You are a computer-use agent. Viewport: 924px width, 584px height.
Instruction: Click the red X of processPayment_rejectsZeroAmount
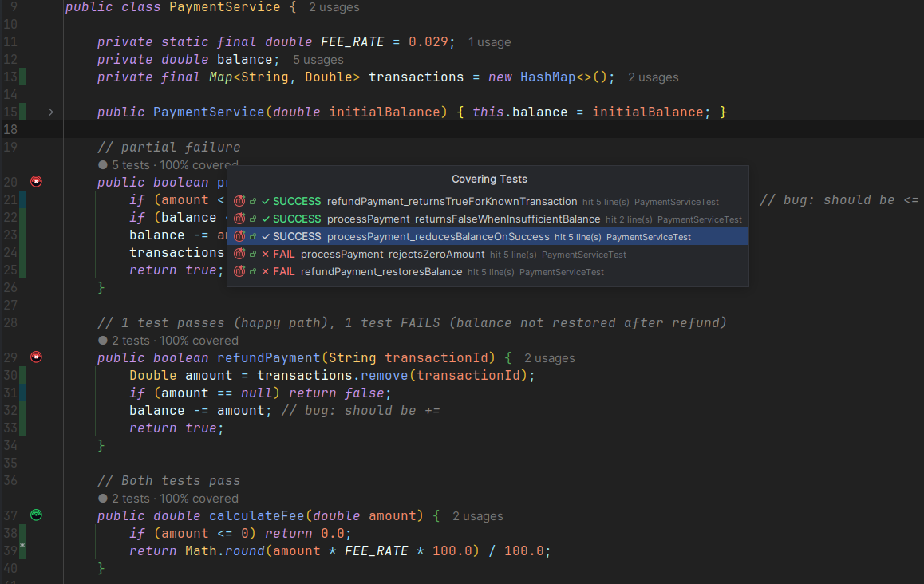click(266, 255)
